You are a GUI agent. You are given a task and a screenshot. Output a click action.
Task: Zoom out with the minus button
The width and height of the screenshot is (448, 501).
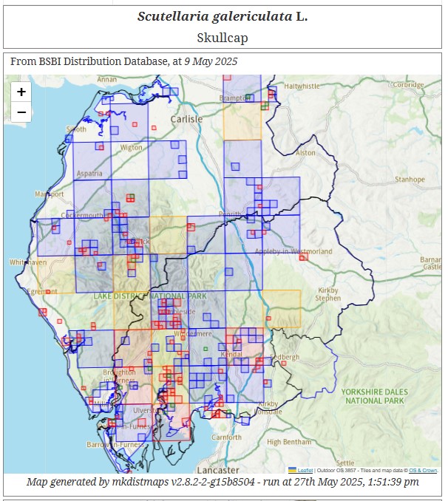coord(21,112)
